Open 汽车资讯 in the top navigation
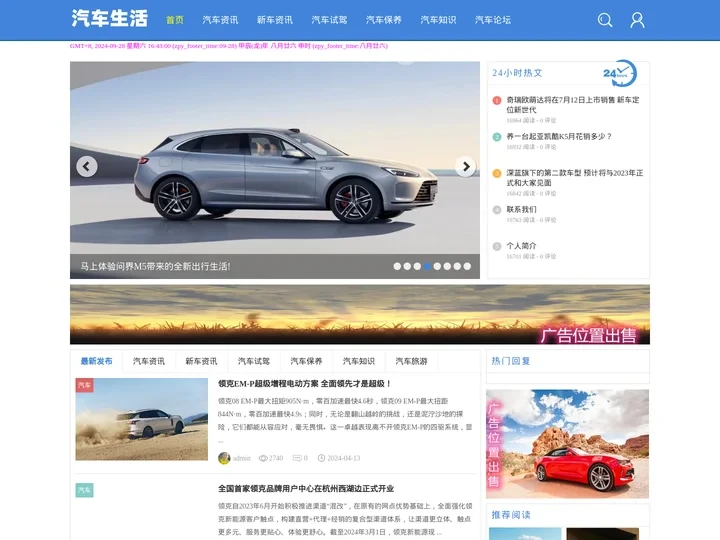This screenshot has height=540, width=720. [x=220, y=20]
